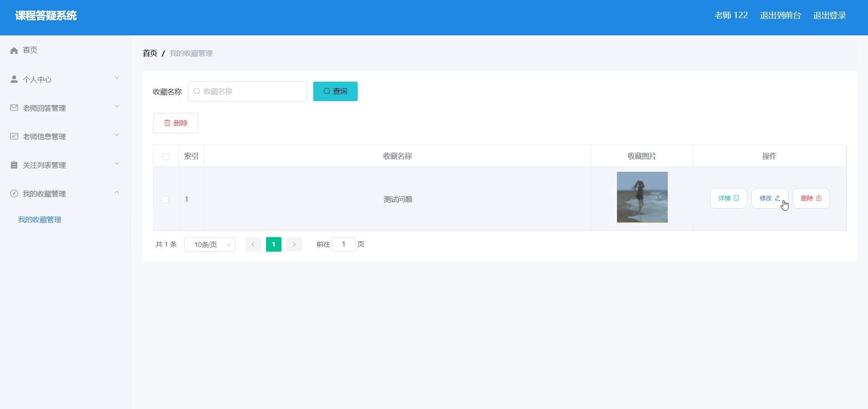
Task: Open the 10条/页 page size dropdown
Action: point(210,244)
